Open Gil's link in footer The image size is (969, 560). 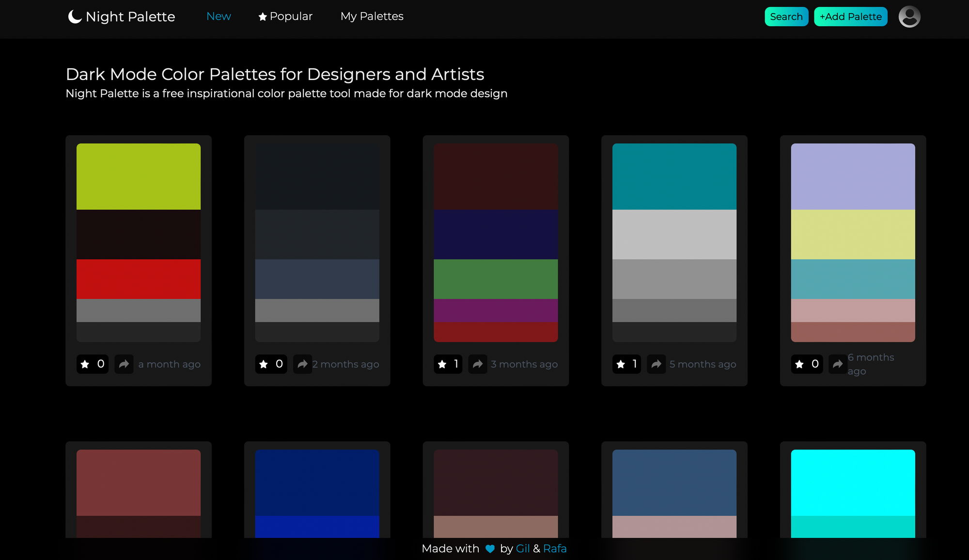tap(522, 548)
